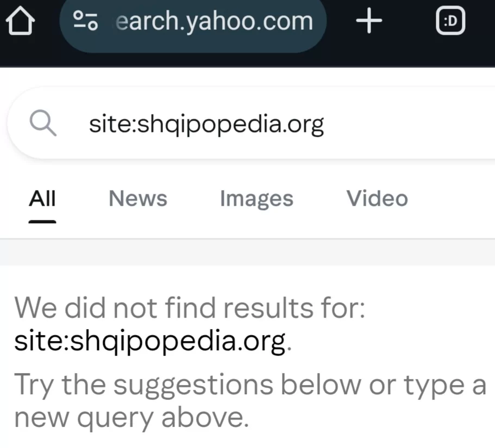Viewport: 495px width, 448px height.
Task: Tap the browser home icon
Action: click(x=20, y=22)
